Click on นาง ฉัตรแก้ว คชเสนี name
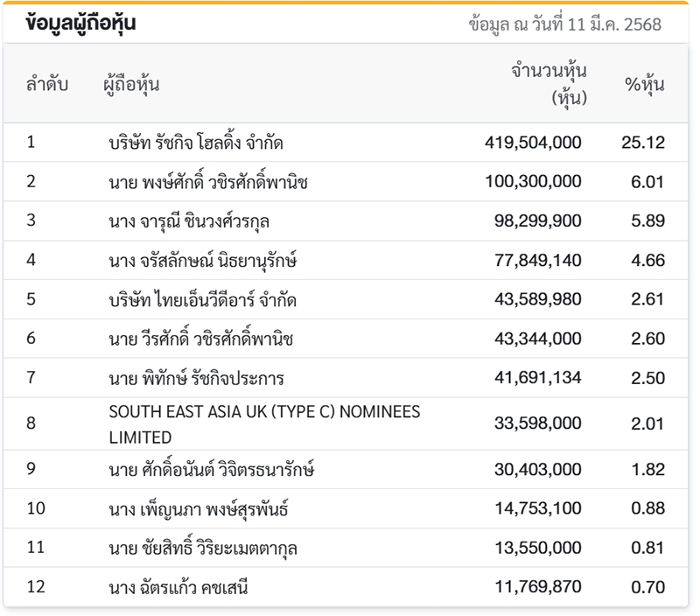 coord(179,588)
